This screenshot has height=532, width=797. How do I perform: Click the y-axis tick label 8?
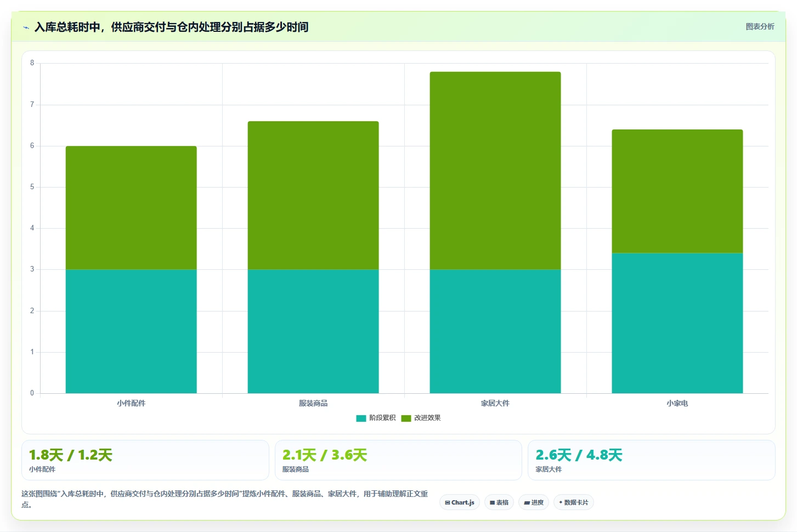[32, 63]
